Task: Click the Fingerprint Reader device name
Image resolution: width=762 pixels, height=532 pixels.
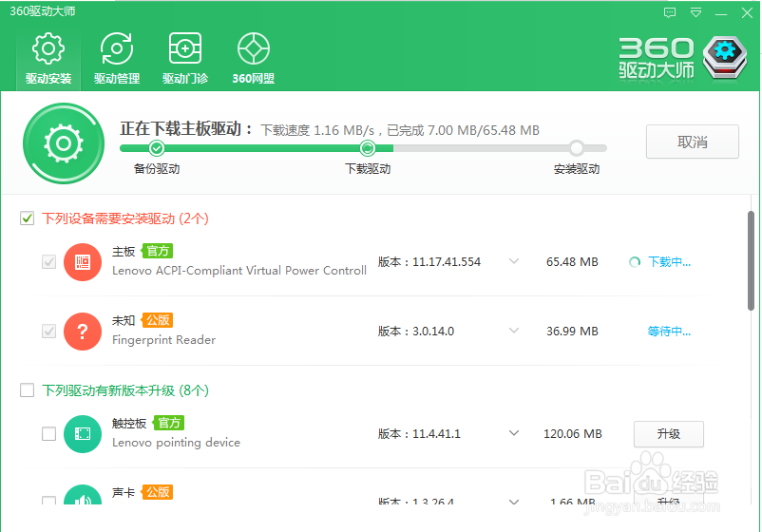Action: coord(163,339)
